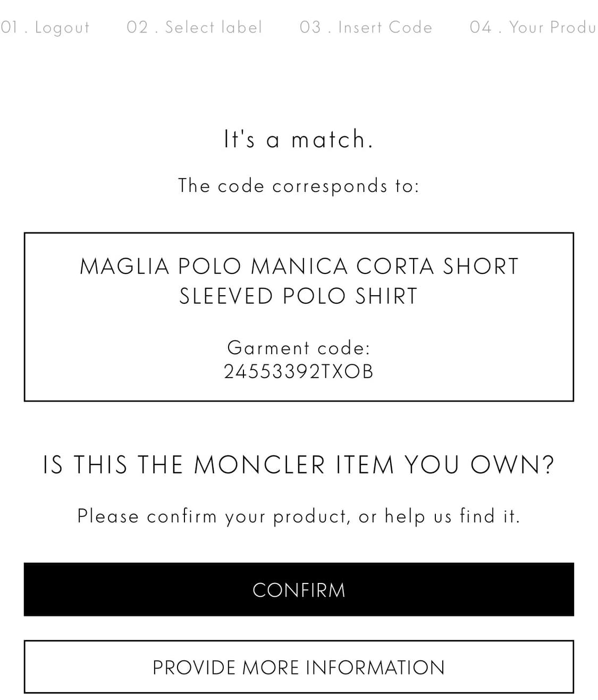Click step number 04 in breadcrumb
The height and width of the screenshot is (700, 598).
click(480, 27)
